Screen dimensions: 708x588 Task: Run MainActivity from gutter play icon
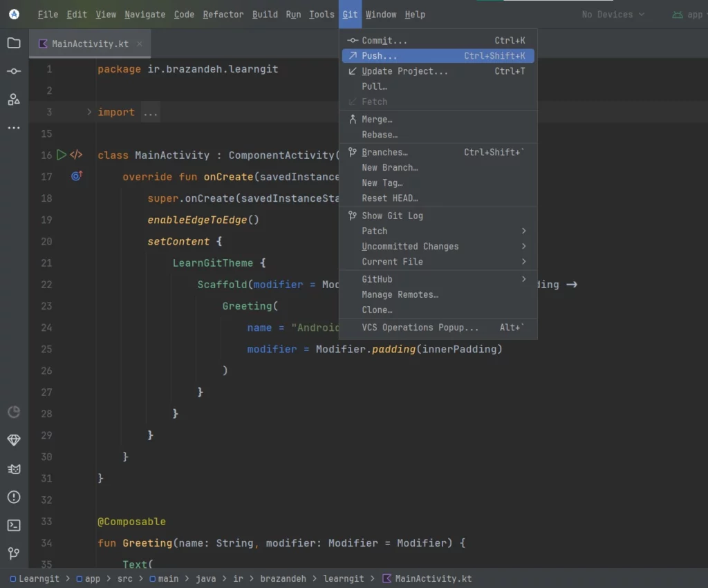pyautogui.click(x=62, y=155)
